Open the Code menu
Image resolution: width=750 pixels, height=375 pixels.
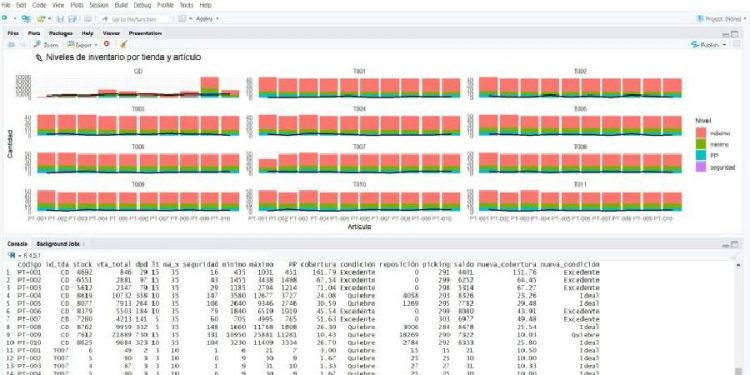[39, 5]
